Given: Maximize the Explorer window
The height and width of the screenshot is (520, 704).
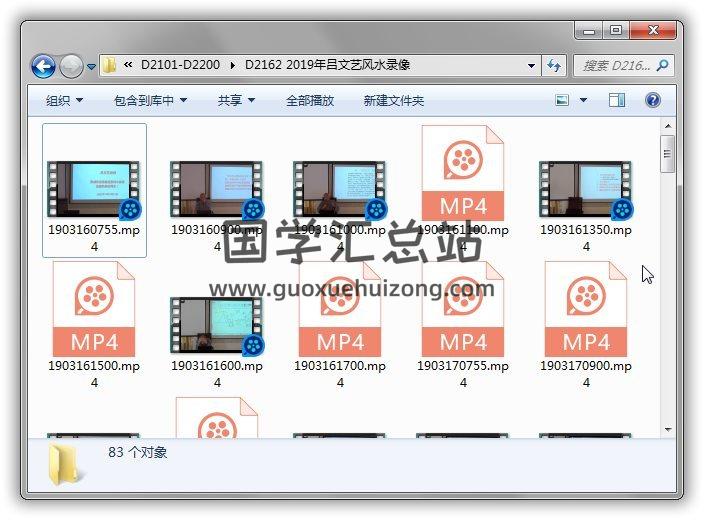Looking at the screenshot, I should coord(616,31).
